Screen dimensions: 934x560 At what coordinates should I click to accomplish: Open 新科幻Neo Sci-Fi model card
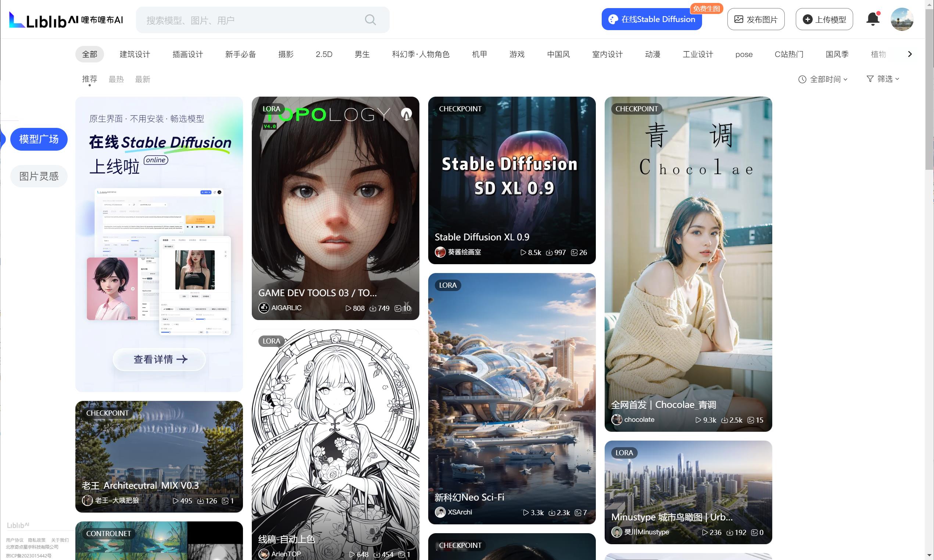coord(512,398)
